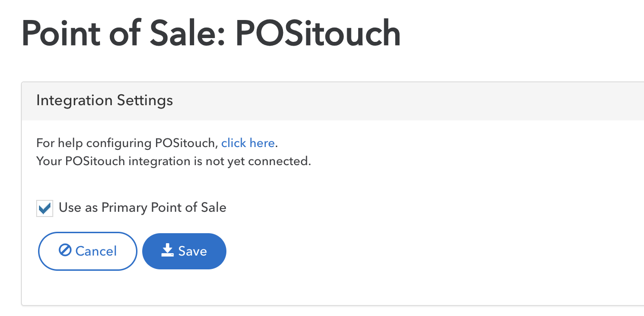Select the word "Cancel" on the outlined button
Viewport: 644px width, 316px height.
(96, 251)
